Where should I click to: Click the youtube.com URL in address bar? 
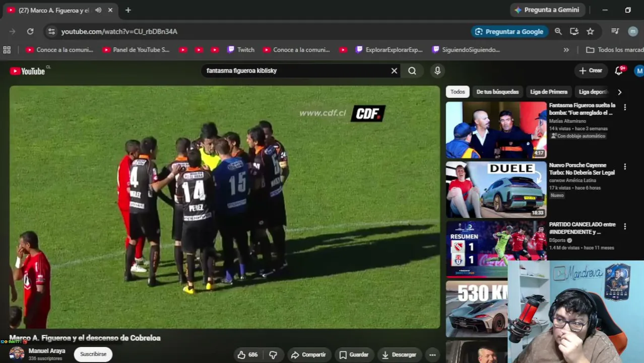[x=119, y=31]
